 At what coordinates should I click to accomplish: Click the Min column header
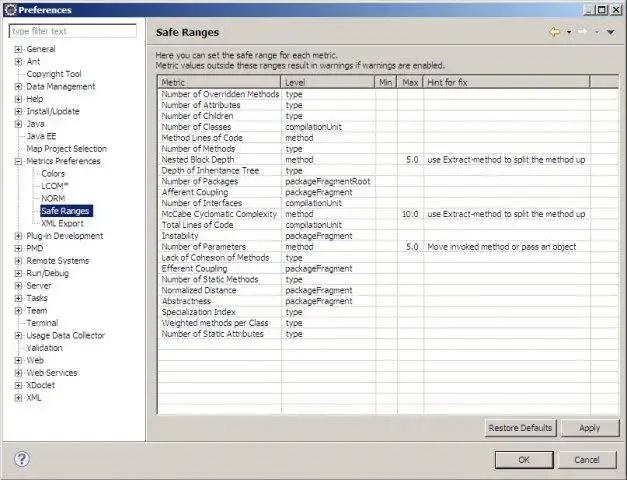[385, 82]
